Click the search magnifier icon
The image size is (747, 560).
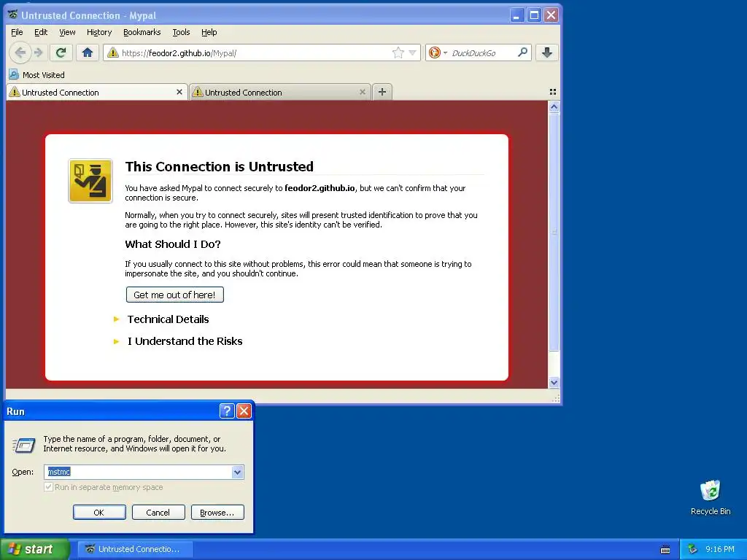[x=522, y=52]
